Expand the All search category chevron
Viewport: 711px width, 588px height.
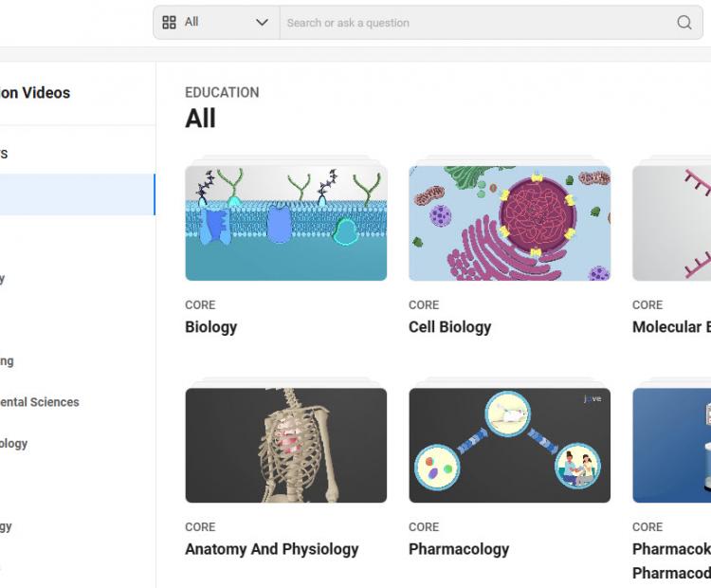click(262, 23)
